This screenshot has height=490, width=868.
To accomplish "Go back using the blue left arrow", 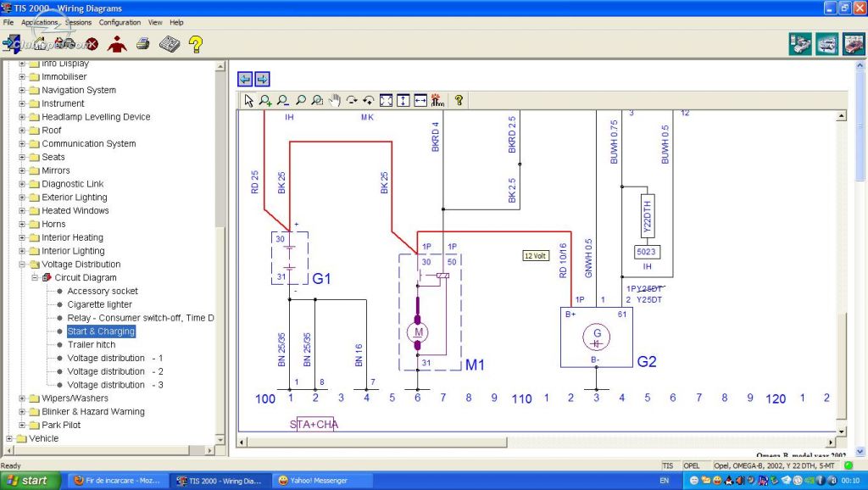I will coord(245,79).
